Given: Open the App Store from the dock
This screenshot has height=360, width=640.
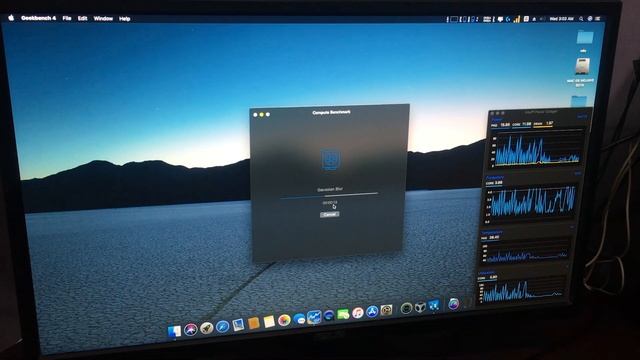Looking at the screenshot, I should click(x=372, y=312).
